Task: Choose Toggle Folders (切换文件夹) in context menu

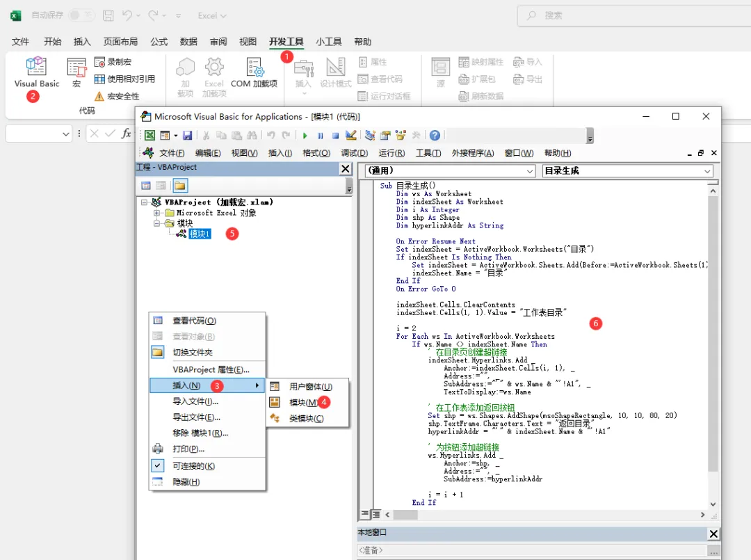Action: point(207,352)
